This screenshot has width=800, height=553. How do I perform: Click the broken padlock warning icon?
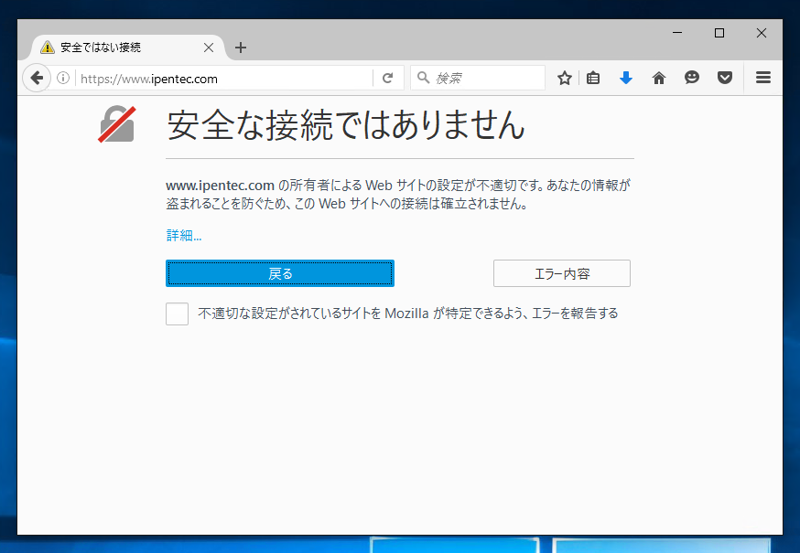[117, 124]
